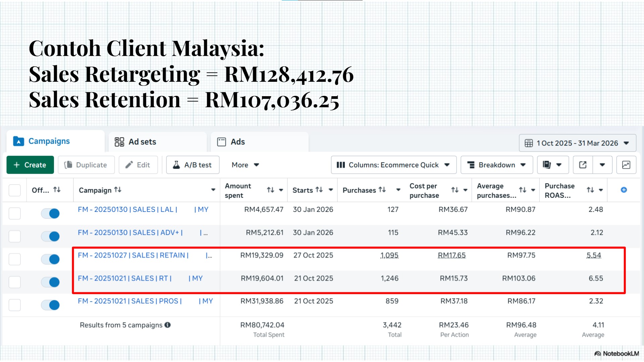Screen dimensions: 644x362
Task: Sort by the Purchases column arrows
Action: pos(382,190)
